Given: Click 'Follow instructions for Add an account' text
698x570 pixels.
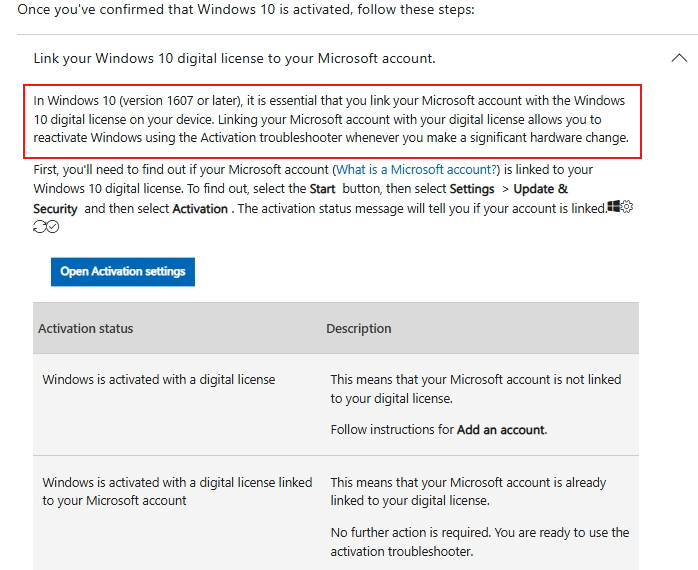Looking at the screenshot, I should pyautogui.click(x=439, y=430).
